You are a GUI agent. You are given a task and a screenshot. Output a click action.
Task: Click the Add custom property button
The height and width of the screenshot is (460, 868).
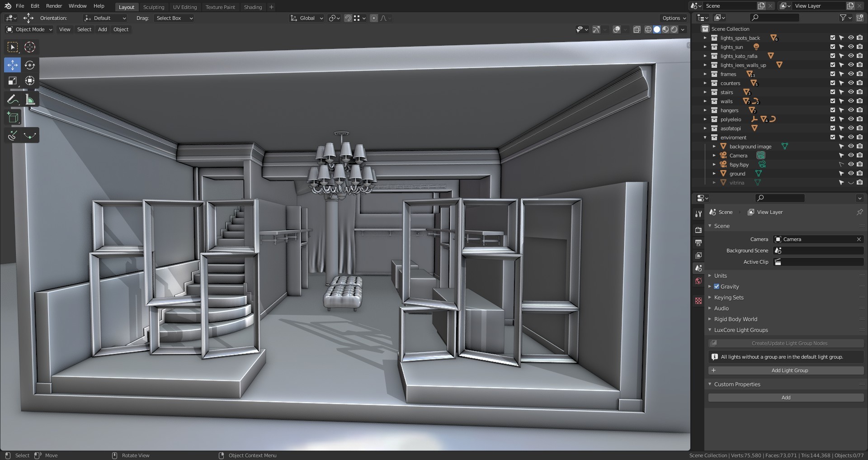click(x=786, y=398)
